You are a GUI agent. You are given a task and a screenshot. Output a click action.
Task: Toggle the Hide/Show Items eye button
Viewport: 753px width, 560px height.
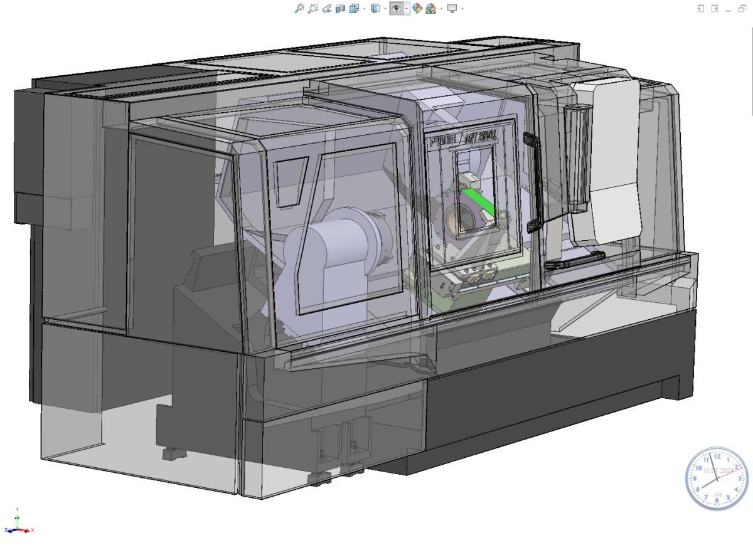[395, 8]
